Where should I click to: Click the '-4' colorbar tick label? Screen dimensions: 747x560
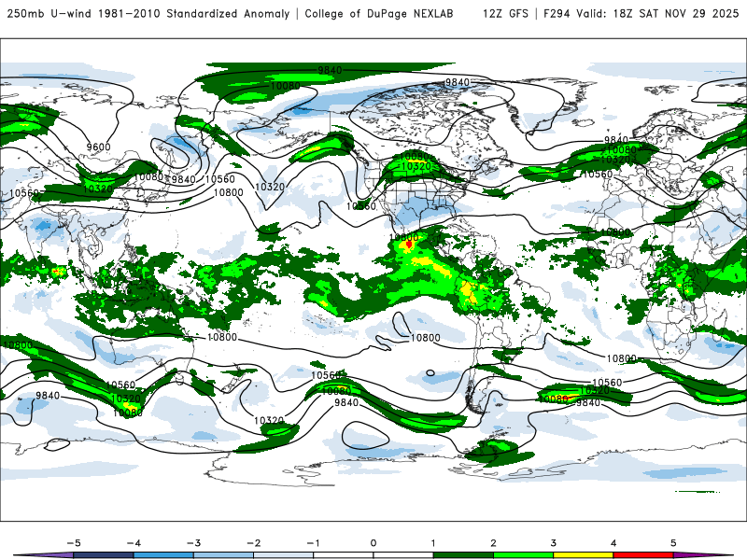click(x=134, y=543)
